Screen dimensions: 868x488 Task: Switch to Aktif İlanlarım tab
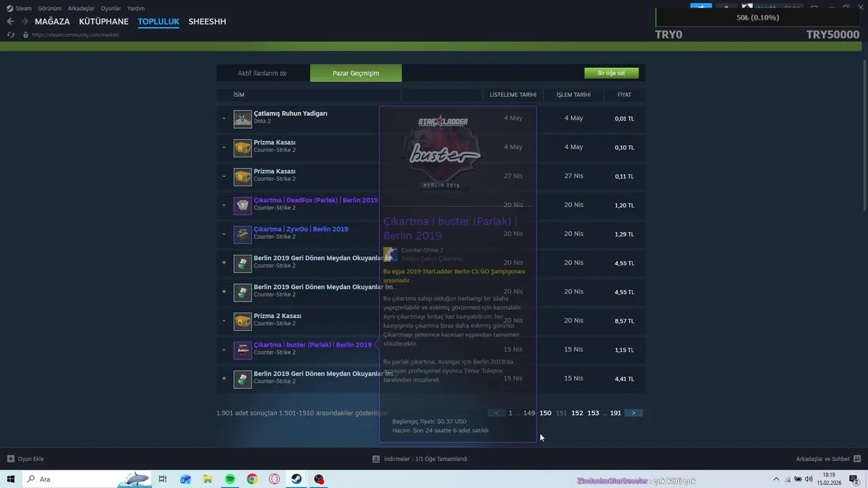pos(263,73)
